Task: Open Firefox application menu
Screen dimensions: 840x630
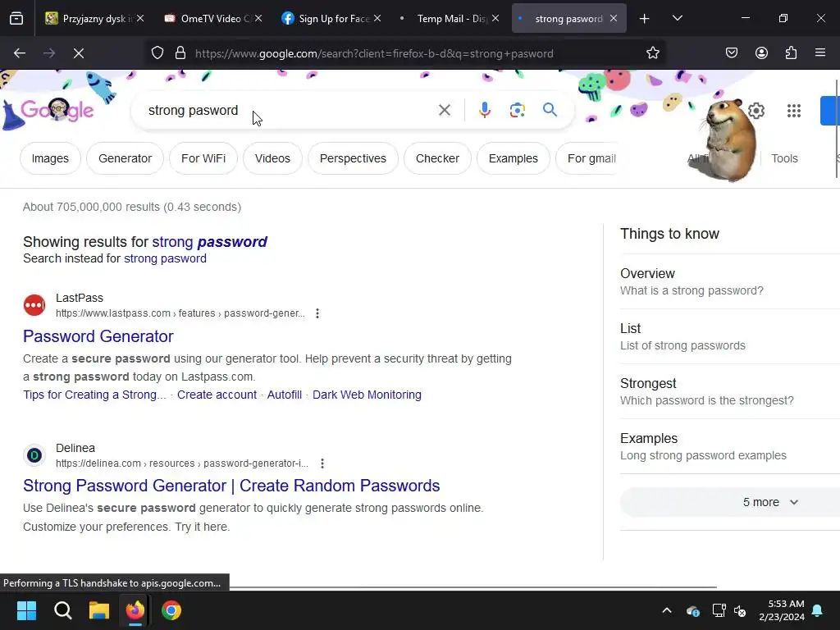Action: coord(820,53)
